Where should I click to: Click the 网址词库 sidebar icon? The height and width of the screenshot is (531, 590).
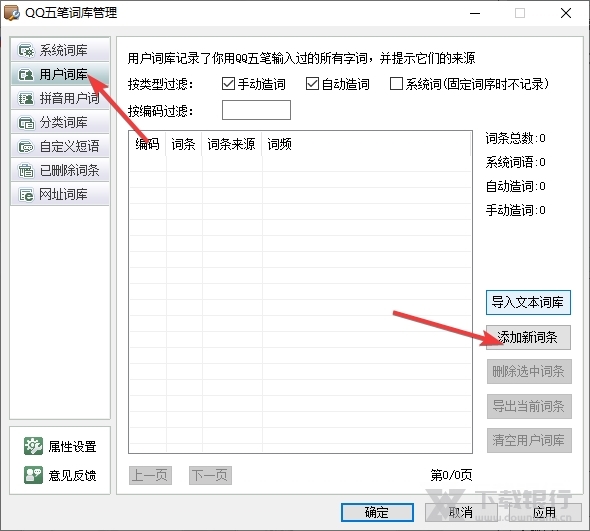[26, 195]
